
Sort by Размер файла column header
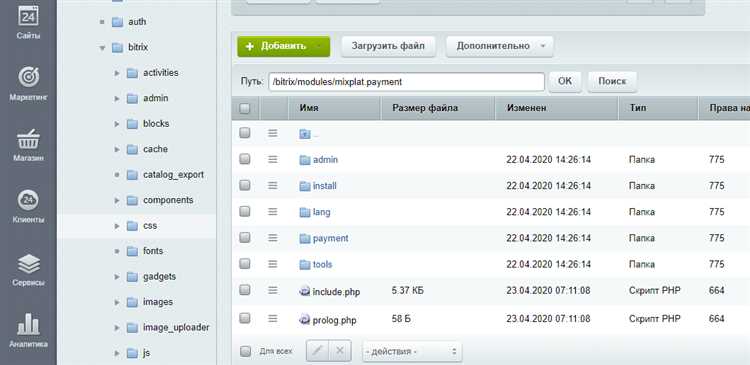coord(425,108)
